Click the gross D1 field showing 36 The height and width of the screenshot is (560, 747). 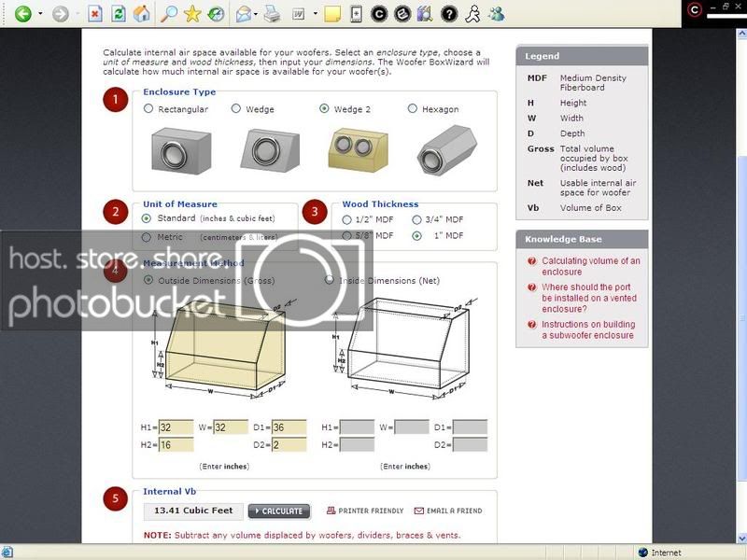(x=289, y=427)
